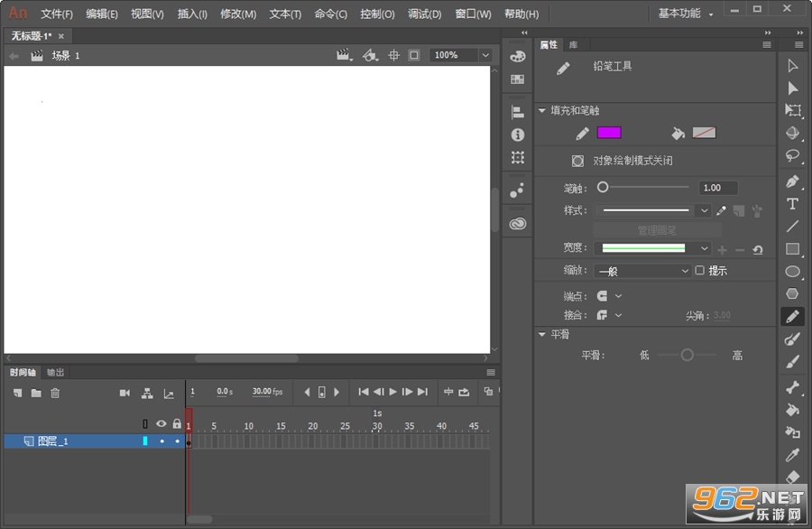Go to the first frame
This screenshot has width=812, height=529.
coord(364,392)
